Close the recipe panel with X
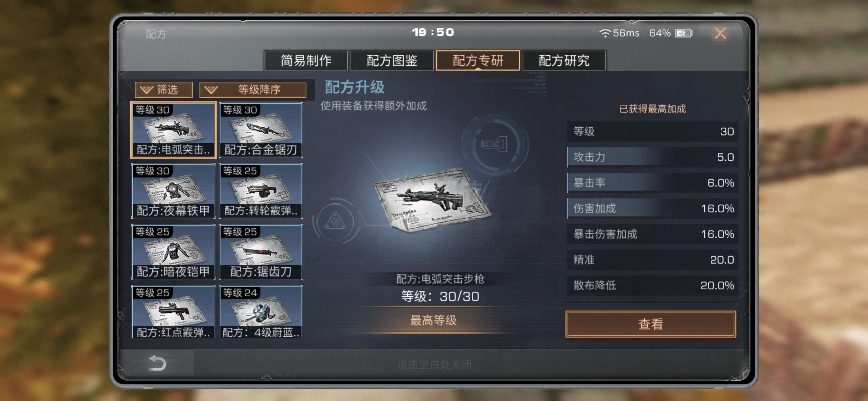 click(x=720, y=33)
